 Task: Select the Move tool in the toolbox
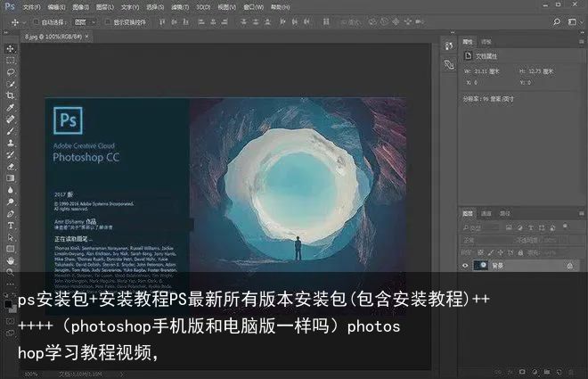(x=11, y=49)
